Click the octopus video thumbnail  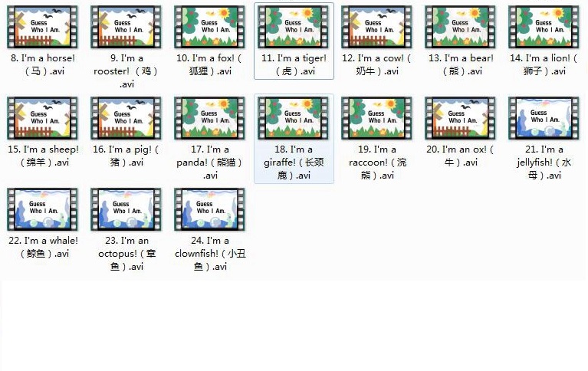(126, 208)
